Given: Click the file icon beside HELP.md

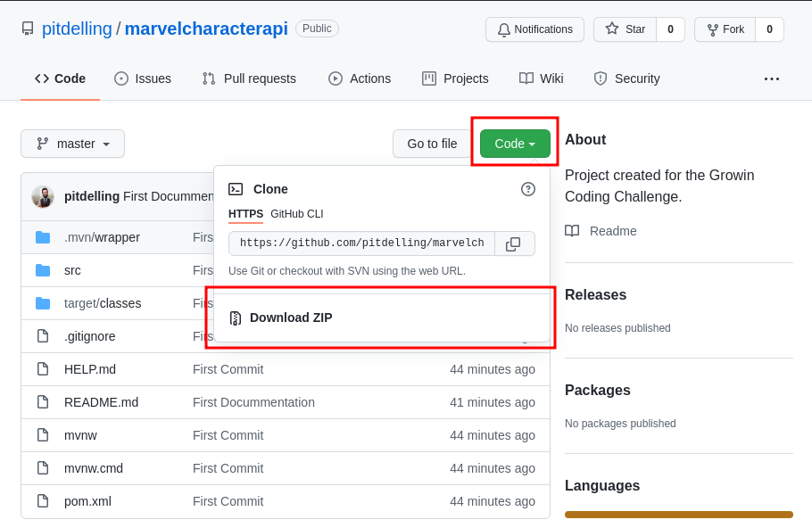Looking at the screenshot, I should point(43,369).
